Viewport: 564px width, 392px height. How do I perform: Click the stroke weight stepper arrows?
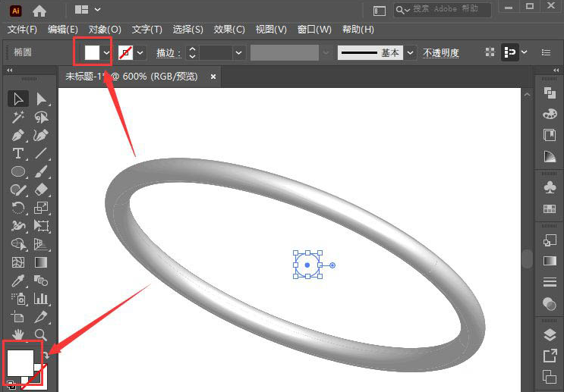(193, 53)
